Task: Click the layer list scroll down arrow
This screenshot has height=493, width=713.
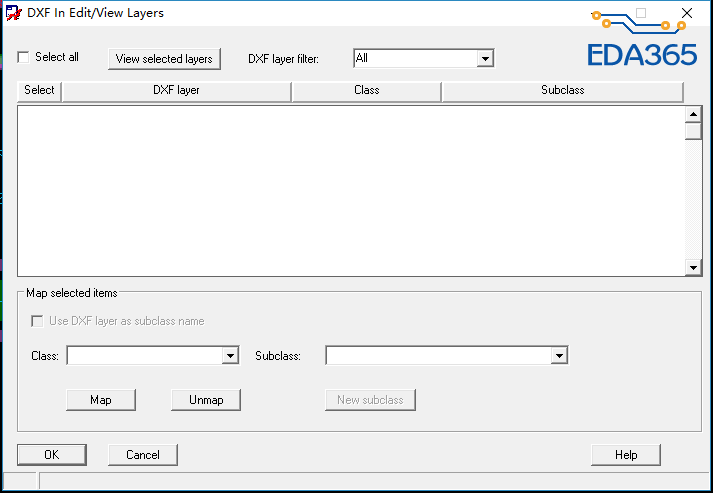Action: click(693, 267)
